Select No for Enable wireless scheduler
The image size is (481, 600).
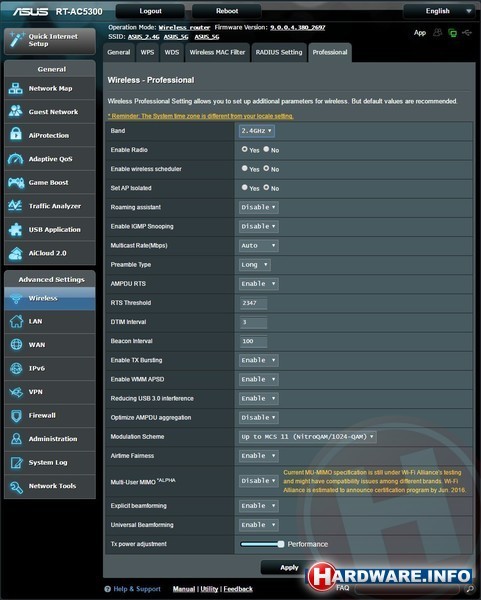[266, 168]
